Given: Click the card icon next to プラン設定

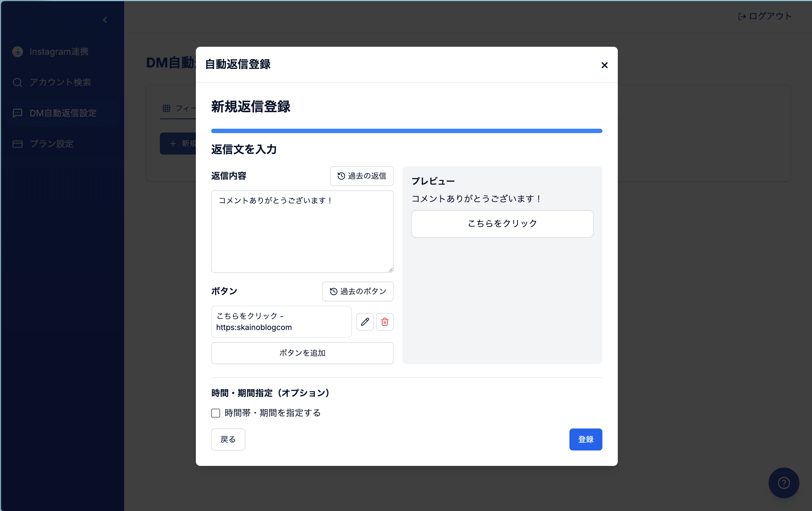Looking at the screenshot, I should [18, 144].
